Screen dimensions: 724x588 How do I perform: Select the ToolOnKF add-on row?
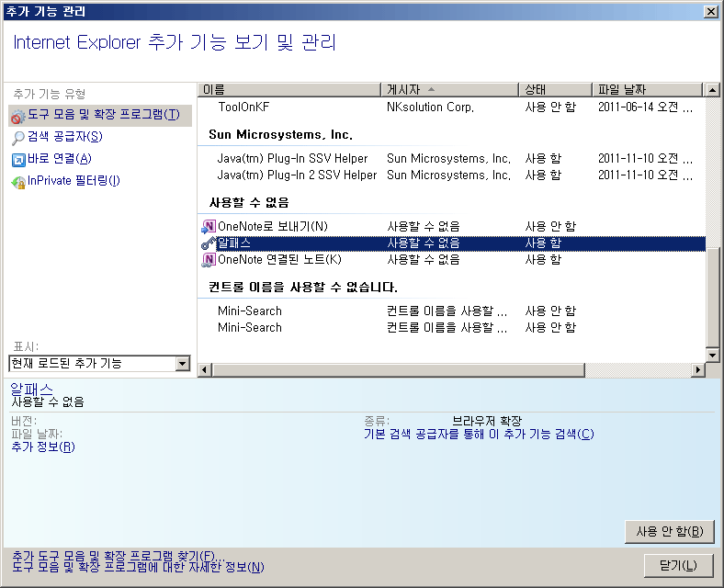pyautogui.click(x=451, y=107)
